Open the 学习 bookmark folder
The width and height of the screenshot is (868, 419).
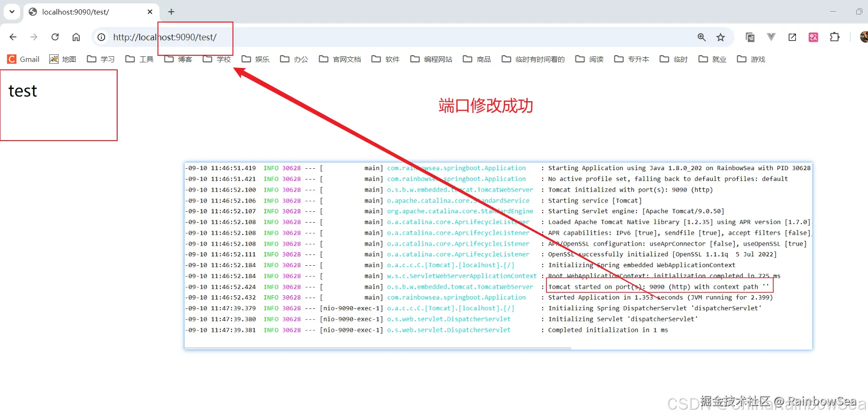[101, 59]
